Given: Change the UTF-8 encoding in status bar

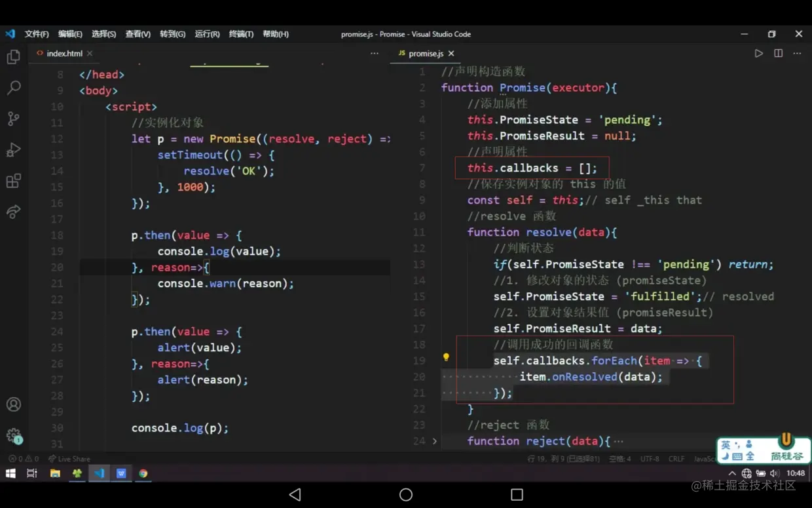Looking at the screenshot, I should 650,459.
